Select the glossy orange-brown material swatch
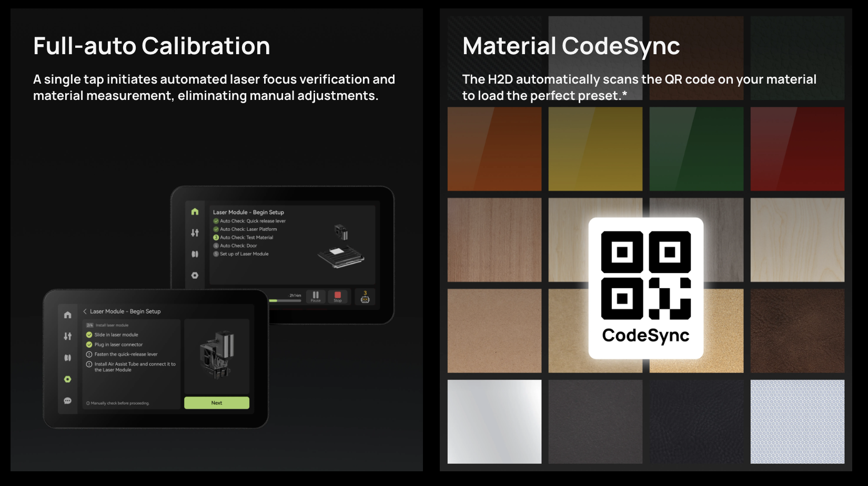 pyautogui.click(x=494, y=149)
